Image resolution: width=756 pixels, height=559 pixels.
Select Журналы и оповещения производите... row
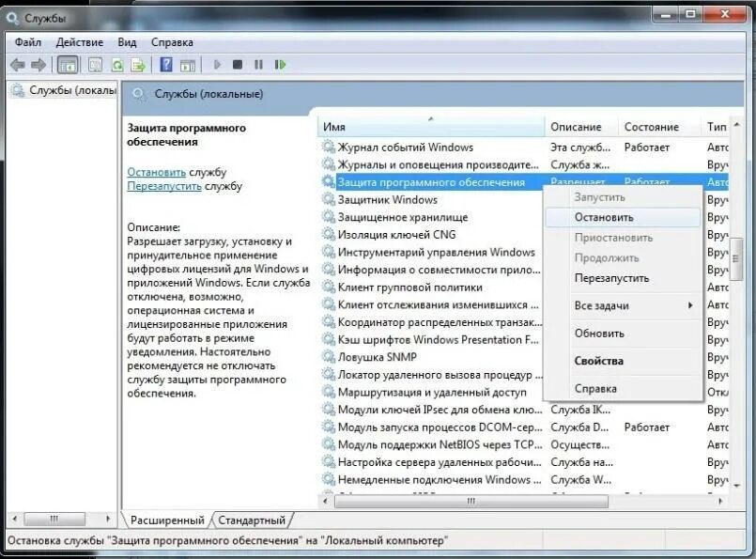click(525, 164)
